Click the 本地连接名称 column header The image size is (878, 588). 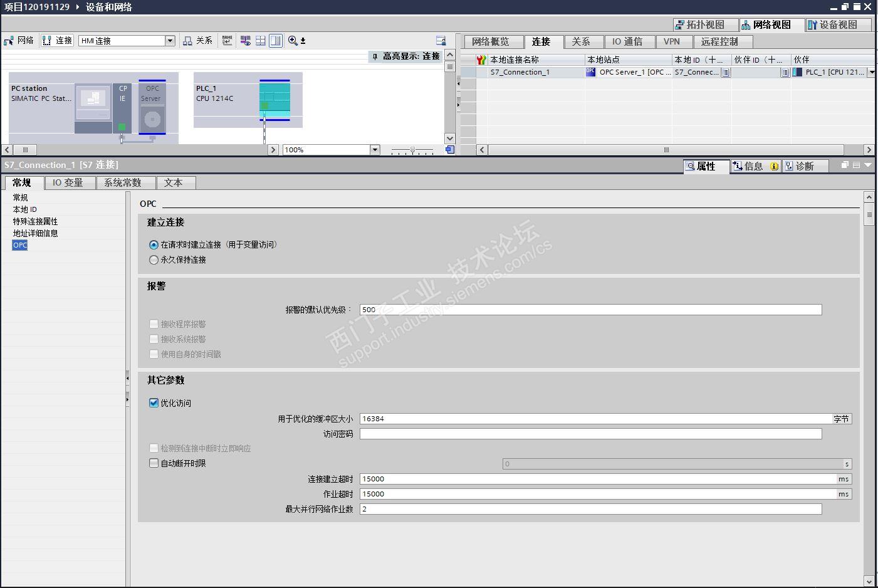pos(536,60)
